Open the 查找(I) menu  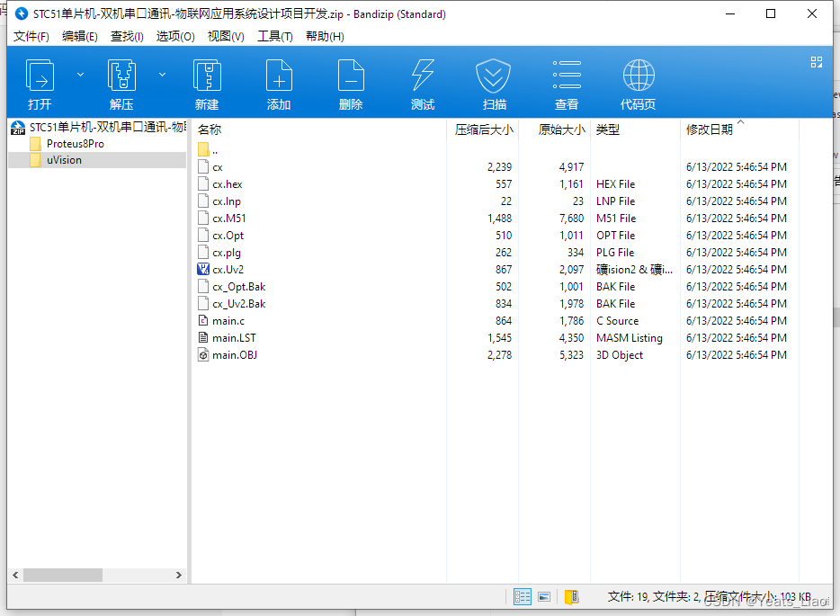point(127,37)
